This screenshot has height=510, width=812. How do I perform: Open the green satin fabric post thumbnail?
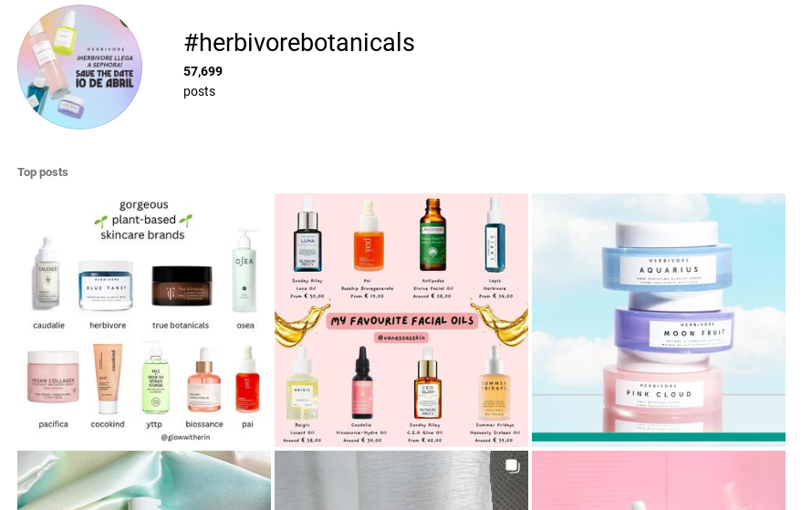tap(144, 481)
